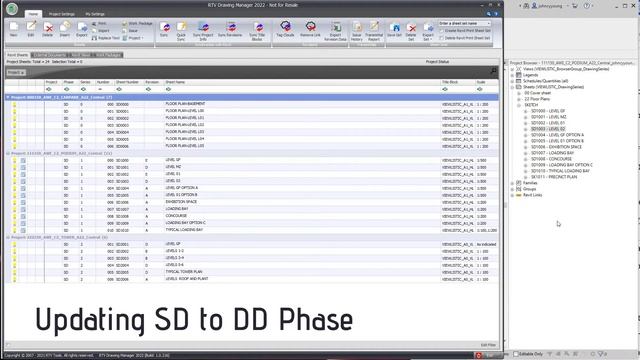The width and height of the screenshot is (640, 360).
Task: Click the Revision column header
Action: (153, 82)
